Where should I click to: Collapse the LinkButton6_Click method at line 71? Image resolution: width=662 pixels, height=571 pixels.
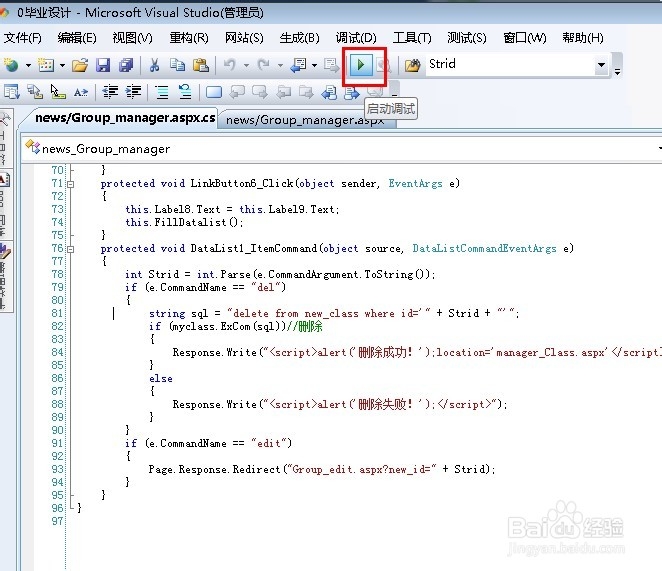pyautogui.click(x=71, y=184)
